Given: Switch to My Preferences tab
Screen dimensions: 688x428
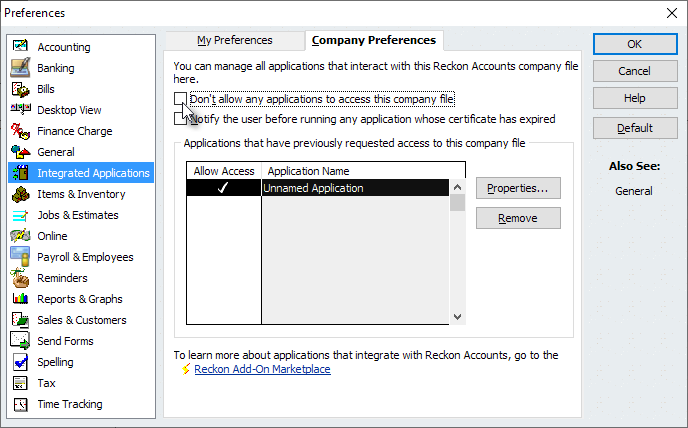Looking at the screenshot, I should pos(235,40).
